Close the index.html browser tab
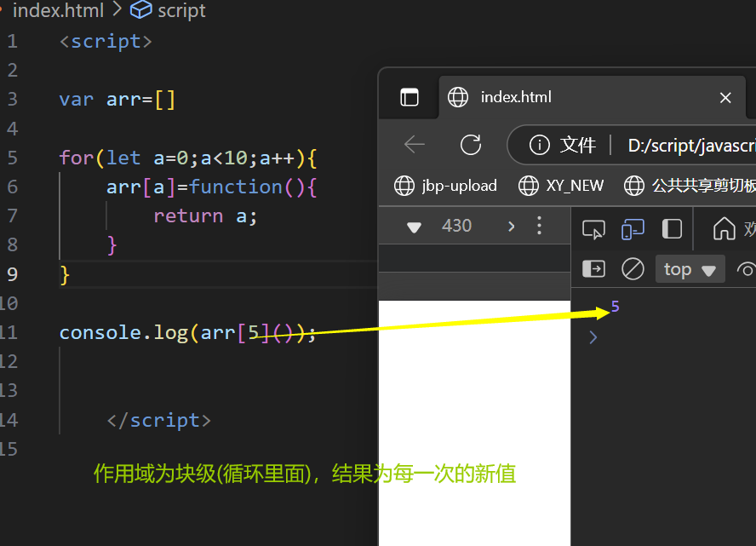The width and height of the screenshot is (756, 546). (725, 98)
